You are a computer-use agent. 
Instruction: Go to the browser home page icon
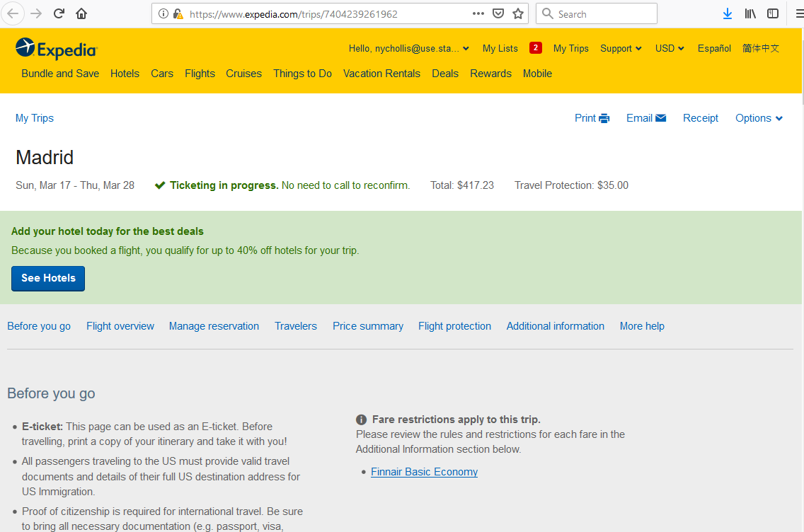point(81,13)
